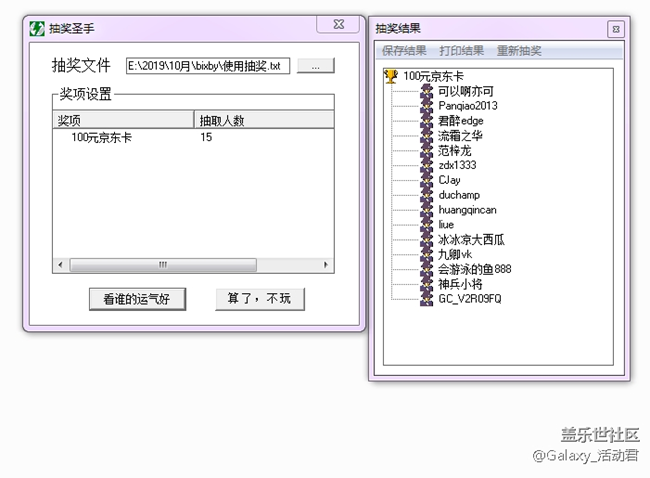650x478 pixels.
Task: Click the 抽奖圣手 app icon in title bar
Action: 37,29
